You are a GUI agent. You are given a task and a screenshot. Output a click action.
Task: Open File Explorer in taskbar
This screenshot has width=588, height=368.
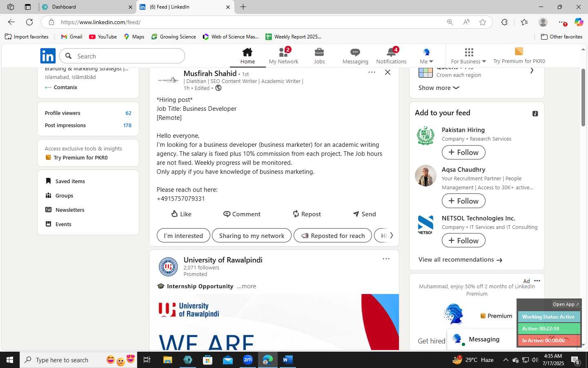pyautogui.click(x=168, y=360)
